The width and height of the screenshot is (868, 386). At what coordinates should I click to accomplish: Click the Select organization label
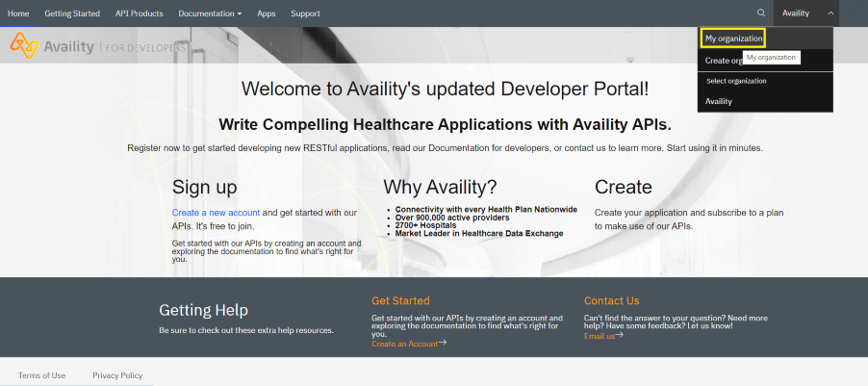tap(736, 81)
